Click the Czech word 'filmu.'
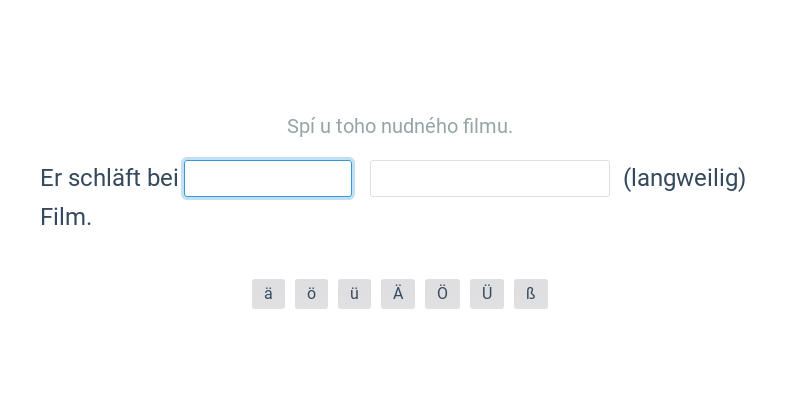Viewport: 800px width, 400px height. 489,126
